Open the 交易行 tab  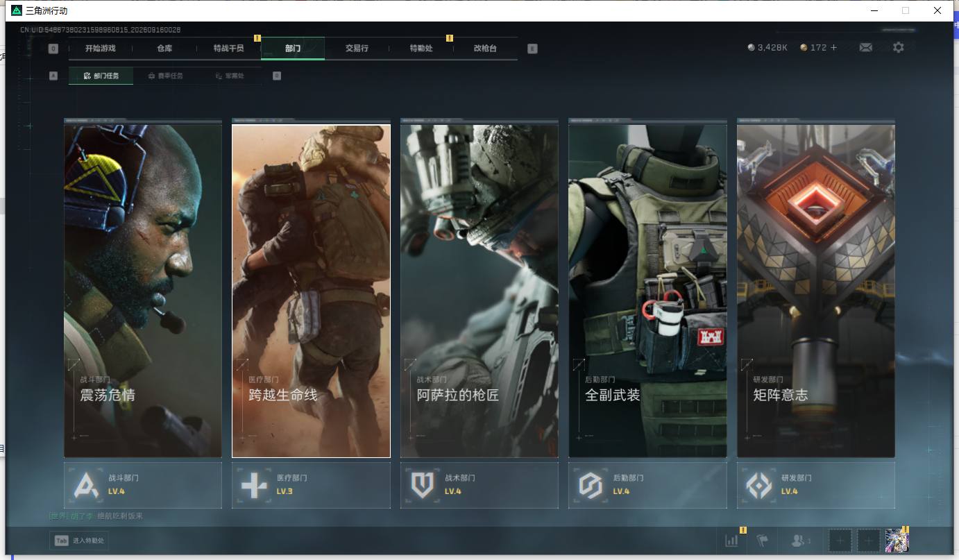click(357, 49)
